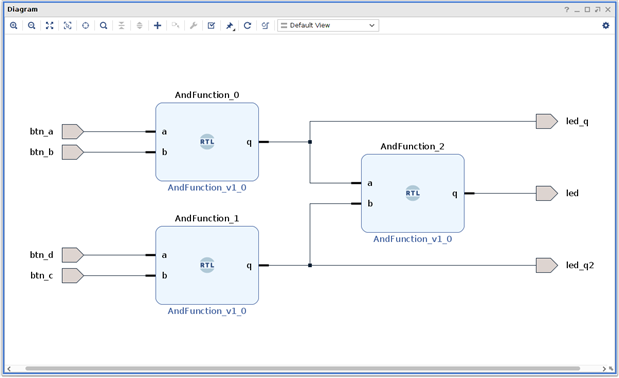Click the Validate Design checkmark icon
Image resolution: width=619 pixels, height=378 pixels.
pyautogui.click(x=211, y=26)
